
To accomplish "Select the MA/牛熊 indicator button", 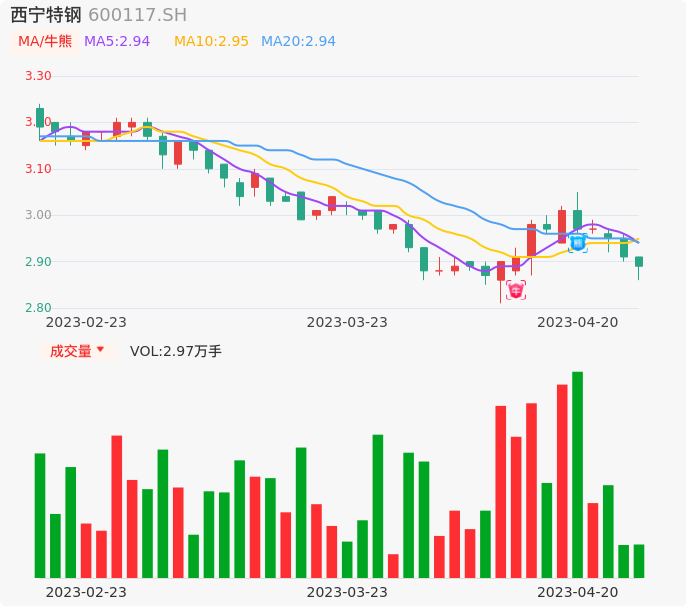I will coord(45,42).
